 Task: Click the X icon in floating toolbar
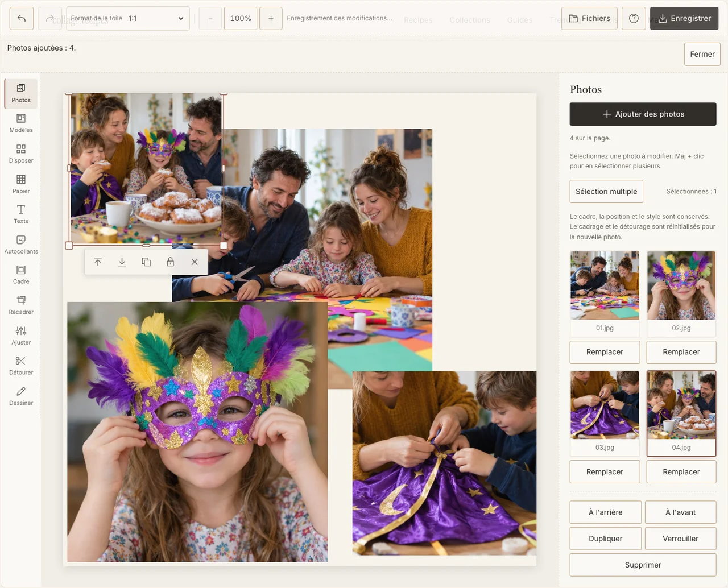(195, 262)
